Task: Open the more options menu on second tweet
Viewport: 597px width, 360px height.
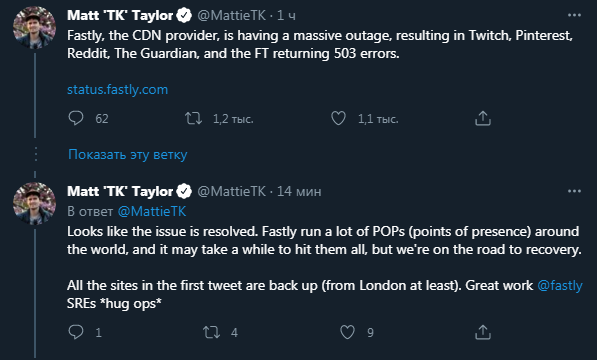Action: (x=574, y=191)
